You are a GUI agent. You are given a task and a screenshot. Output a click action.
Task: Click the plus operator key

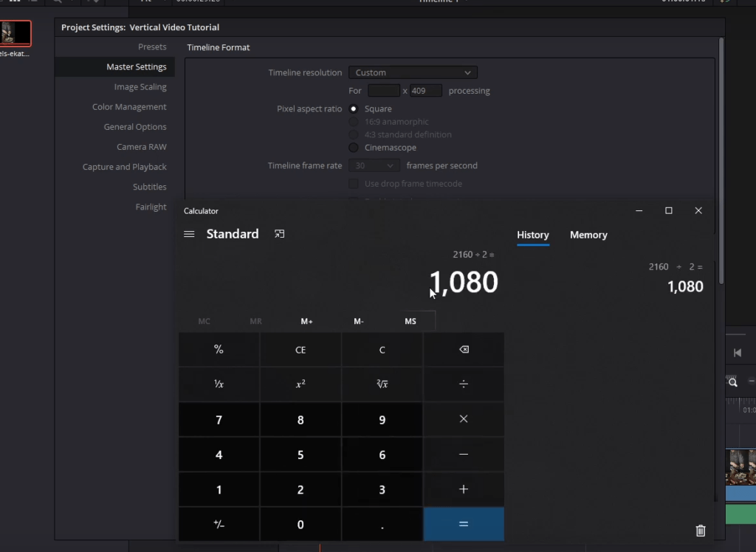point(464,489)
